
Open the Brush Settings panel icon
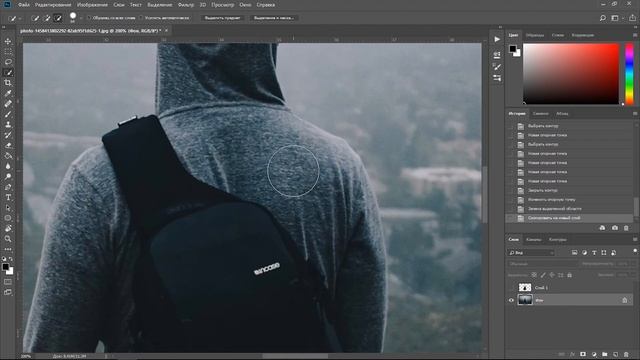click(497, 67)
